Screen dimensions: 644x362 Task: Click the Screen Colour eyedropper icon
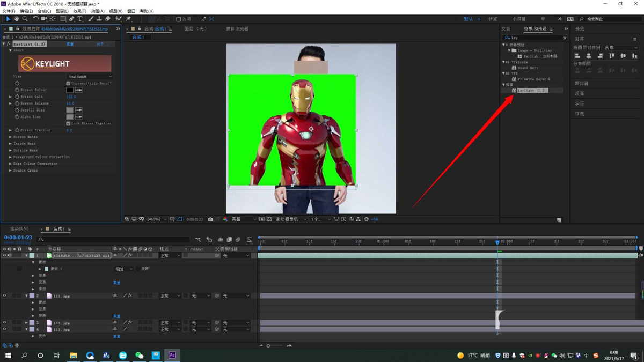78,90
